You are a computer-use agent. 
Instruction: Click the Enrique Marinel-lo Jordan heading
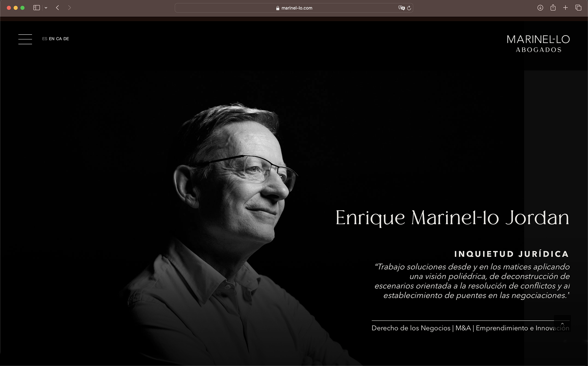(x=452, y=218)
